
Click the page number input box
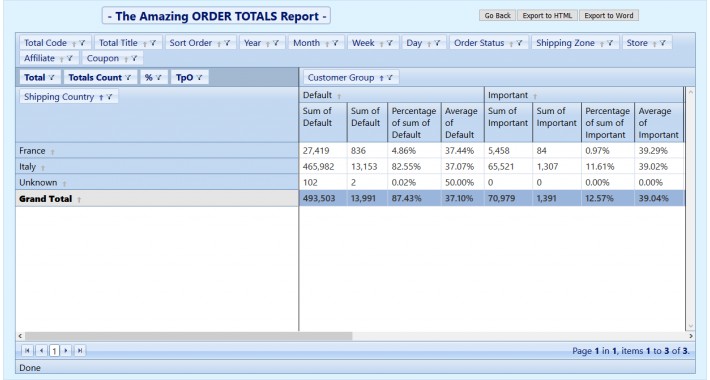[54, 351]
